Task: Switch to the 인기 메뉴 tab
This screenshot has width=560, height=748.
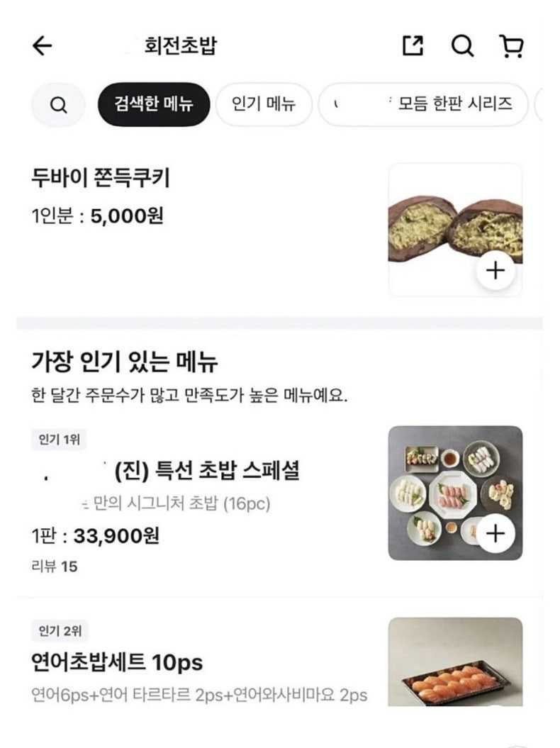Action: (x=263, y=105)
